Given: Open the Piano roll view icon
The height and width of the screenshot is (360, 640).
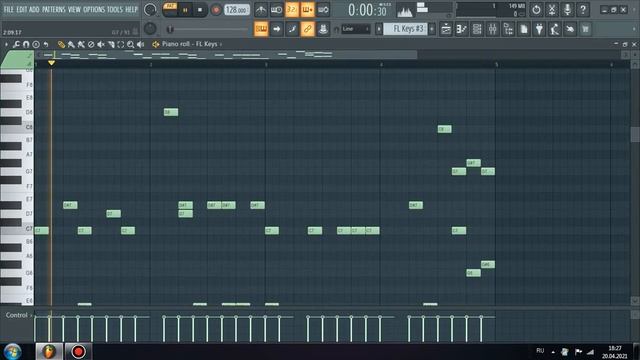Looking at the screenshot, I should pos(462,29).
